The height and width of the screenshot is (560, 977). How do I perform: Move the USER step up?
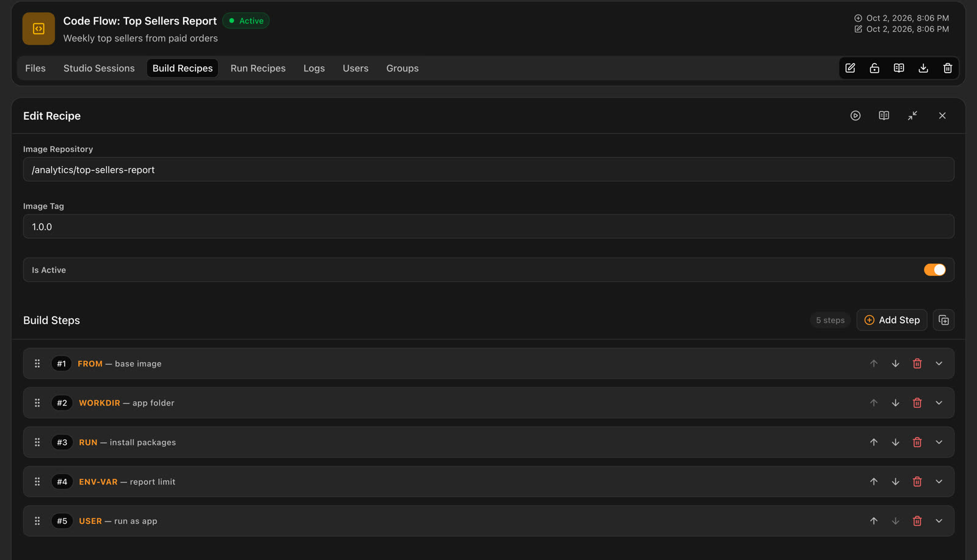point(874,521)
